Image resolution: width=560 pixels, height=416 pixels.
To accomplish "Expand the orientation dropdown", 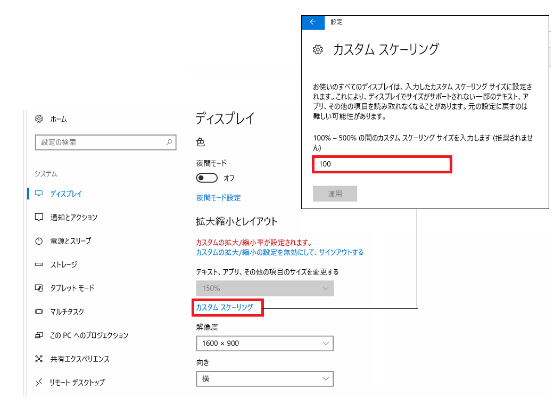I will (265, 379).
